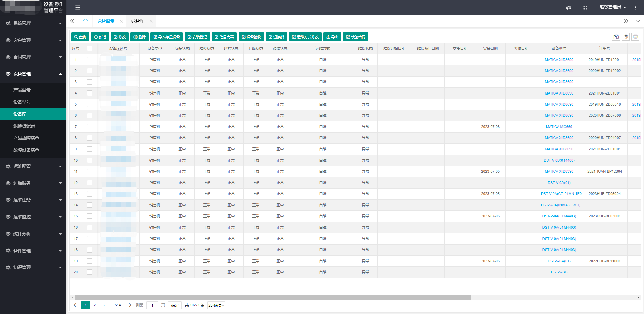Image resolution: width=644 pixels, height=314 pixels.
Task: Click the 修改 edit button
Action: 120,37
